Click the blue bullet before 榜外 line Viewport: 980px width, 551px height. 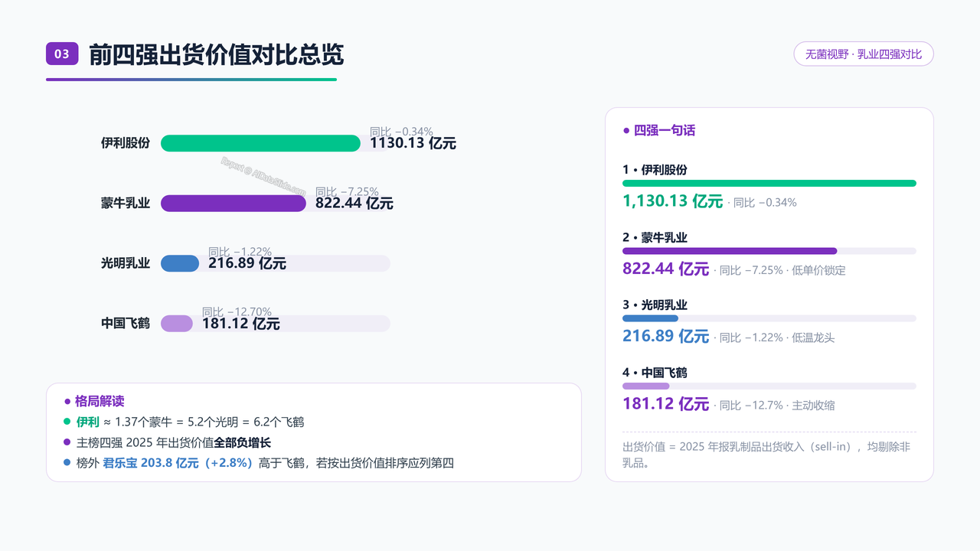coord(67,463)
